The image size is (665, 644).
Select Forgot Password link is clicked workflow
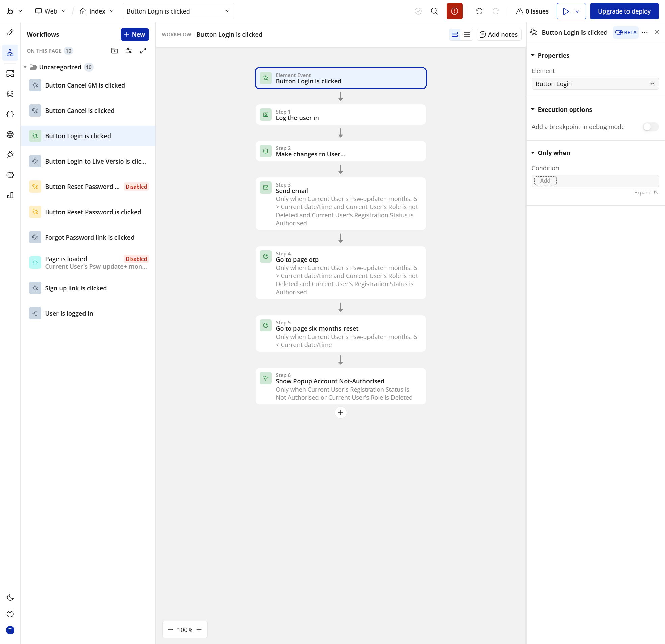tap(88, 238)
